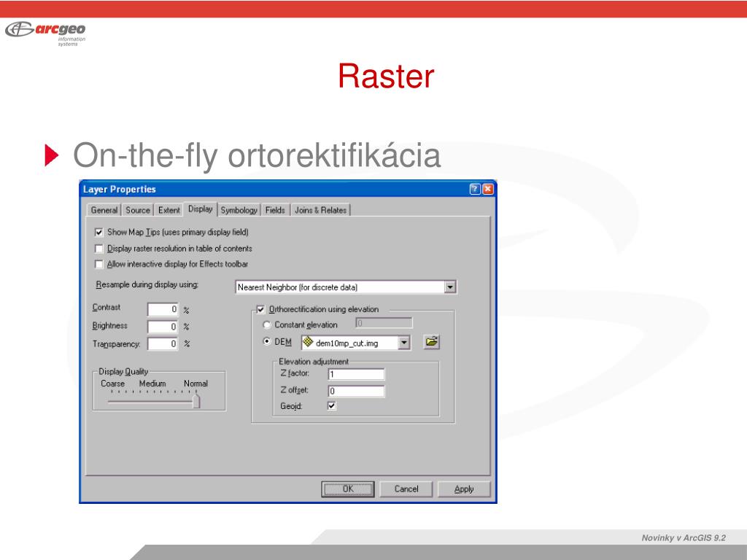
Task: Switch to Joins & Relates tab
Action: pos(321,210)
